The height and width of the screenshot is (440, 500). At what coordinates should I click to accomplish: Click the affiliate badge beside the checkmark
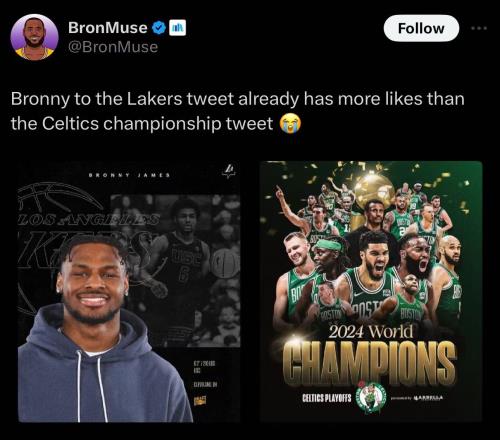pyautogui.click(x=178, y=28)
